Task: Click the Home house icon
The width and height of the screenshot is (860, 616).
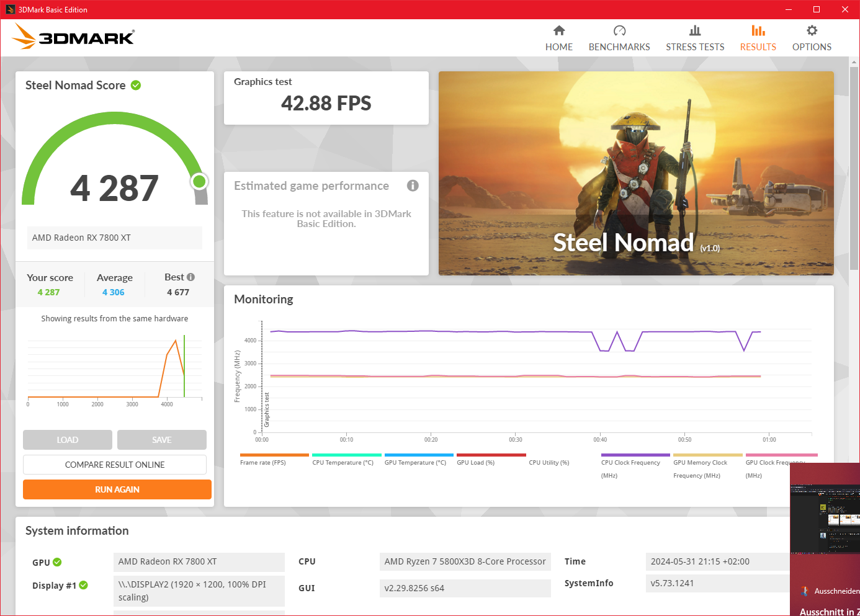Action: 559,30
